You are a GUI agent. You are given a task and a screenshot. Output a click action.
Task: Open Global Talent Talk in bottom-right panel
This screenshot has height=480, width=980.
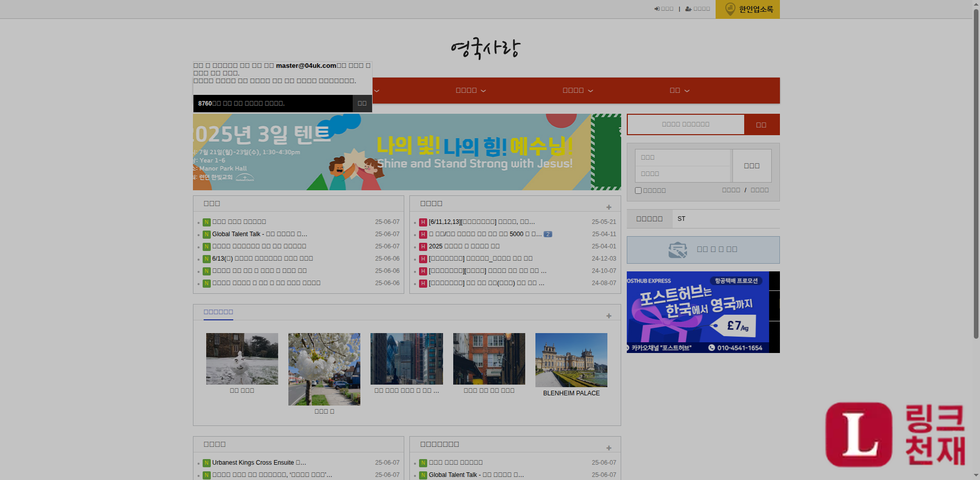476,475
